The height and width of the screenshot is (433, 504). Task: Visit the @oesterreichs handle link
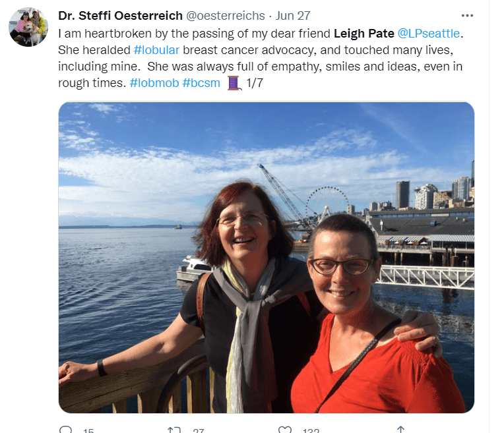(226, 15)
